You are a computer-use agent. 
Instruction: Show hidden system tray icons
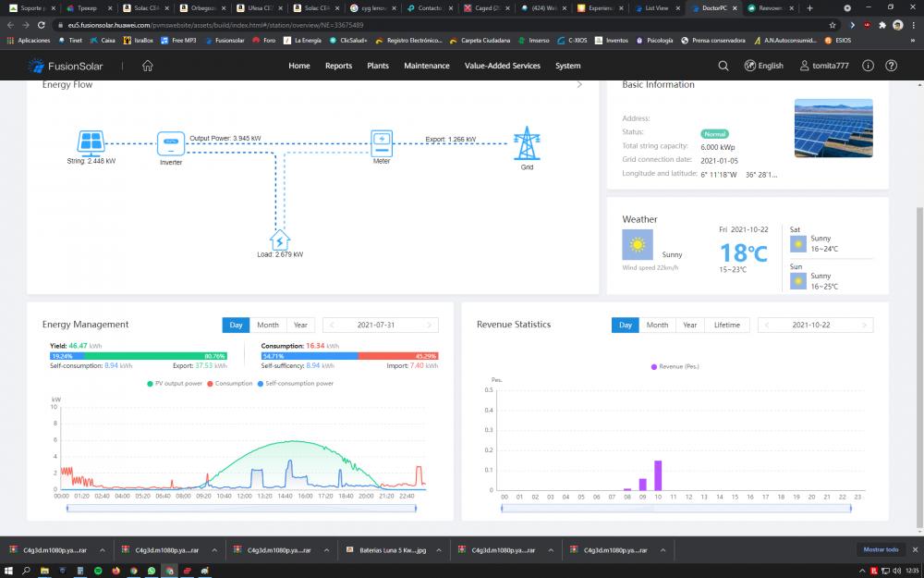863,571
